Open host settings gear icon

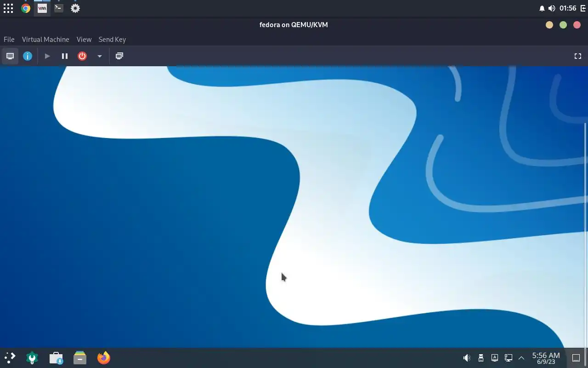(x=75, y=8)
